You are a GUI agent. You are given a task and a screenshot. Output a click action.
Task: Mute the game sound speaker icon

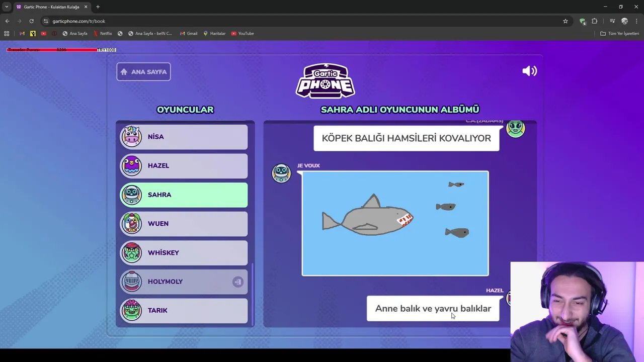[530, 71]
